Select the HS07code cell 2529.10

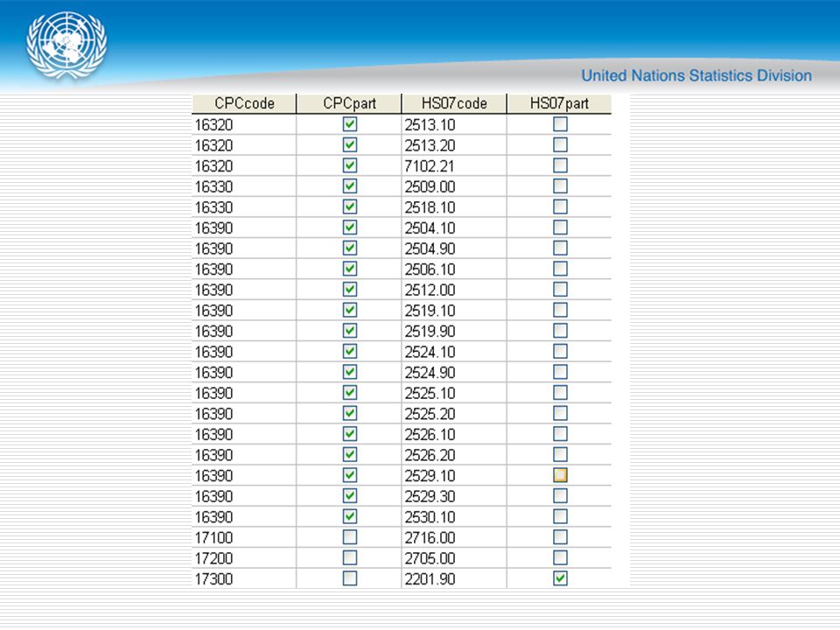coord(454,475)
